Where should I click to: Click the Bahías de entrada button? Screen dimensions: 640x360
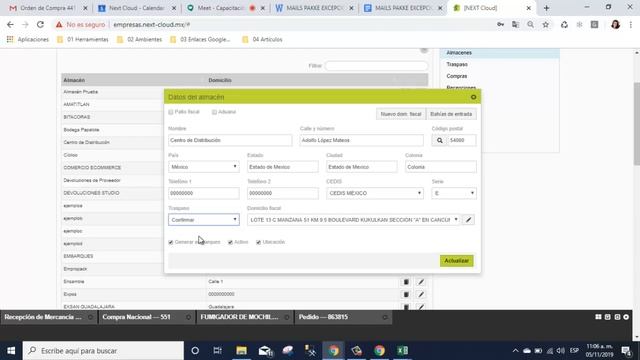[451, 114]
